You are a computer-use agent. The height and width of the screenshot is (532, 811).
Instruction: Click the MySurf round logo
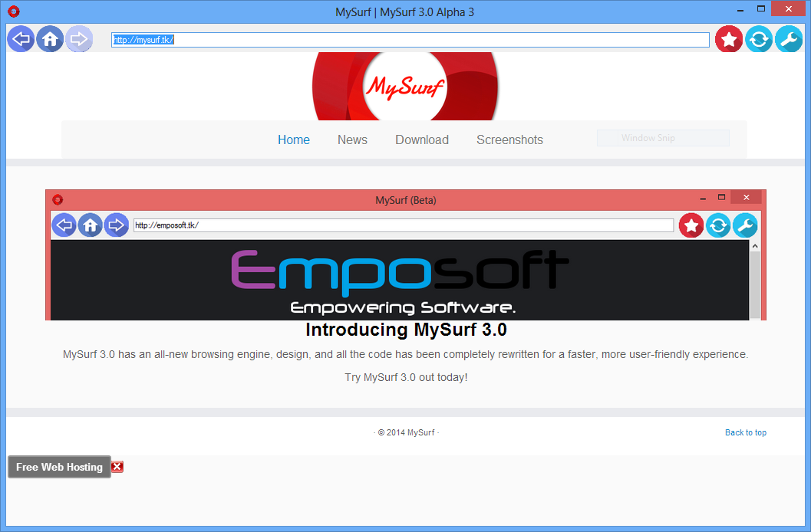(x=405, y=86)
